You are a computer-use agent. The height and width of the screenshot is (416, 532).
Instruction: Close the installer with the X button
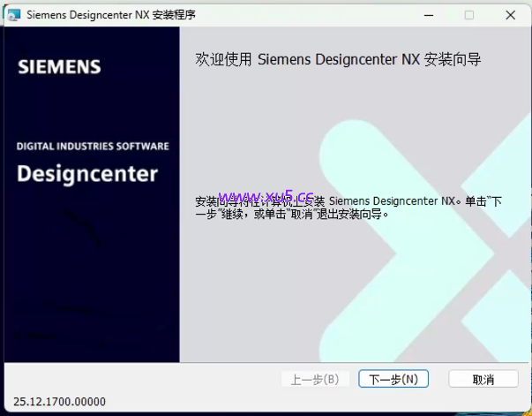[x=510, y=15]
